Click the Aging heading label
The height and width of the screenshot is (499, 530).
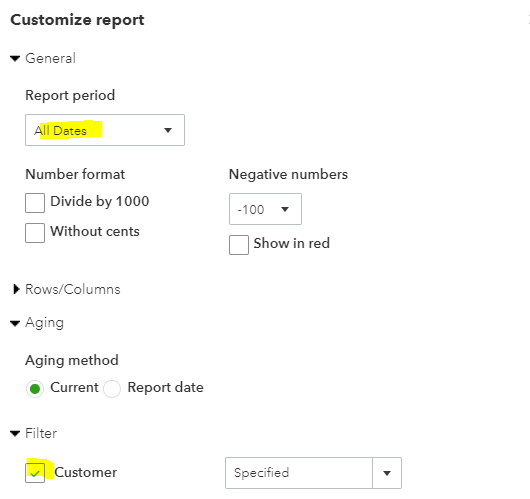click(44, 323)
